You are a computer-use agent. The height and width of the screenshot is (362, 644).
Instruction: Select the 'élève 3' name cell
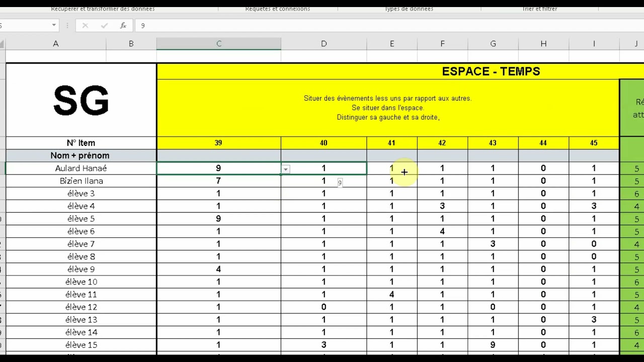tap(81, 194)
